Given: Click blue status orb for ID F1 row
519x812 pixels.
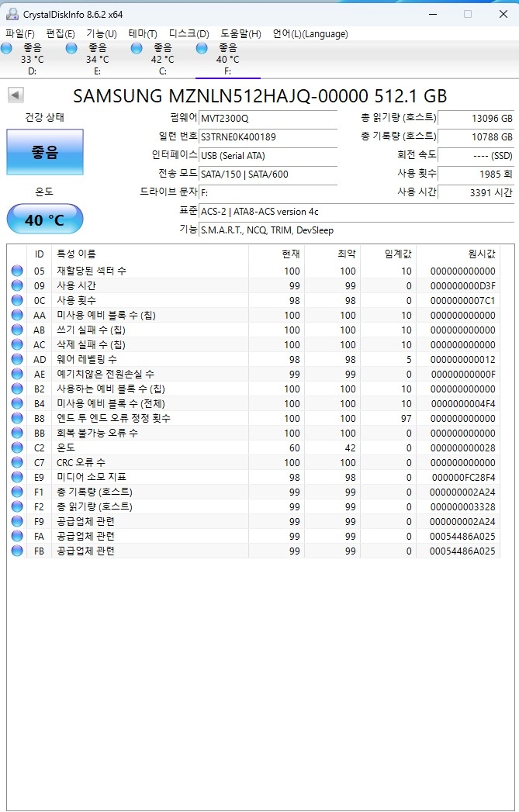Looking at the screenshot, I should (17, 492).
